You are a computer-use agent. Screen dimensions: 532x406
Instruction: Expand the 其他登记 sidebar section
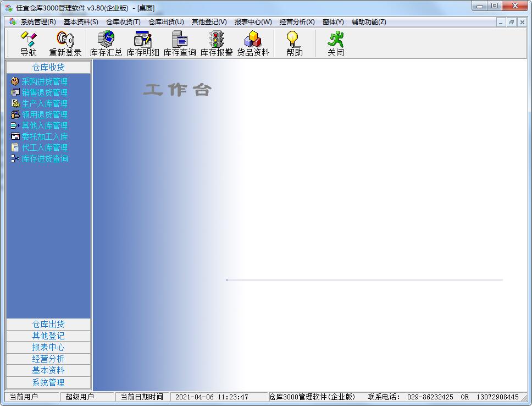(48, 336)
